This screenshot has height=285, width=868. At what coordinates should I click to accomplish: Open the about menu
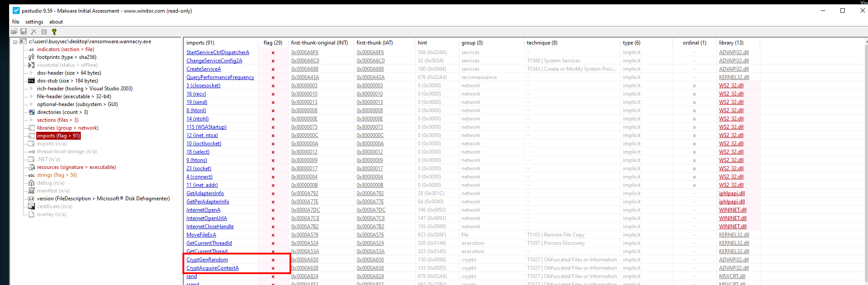pyautogui.click(x=56, y=22)
